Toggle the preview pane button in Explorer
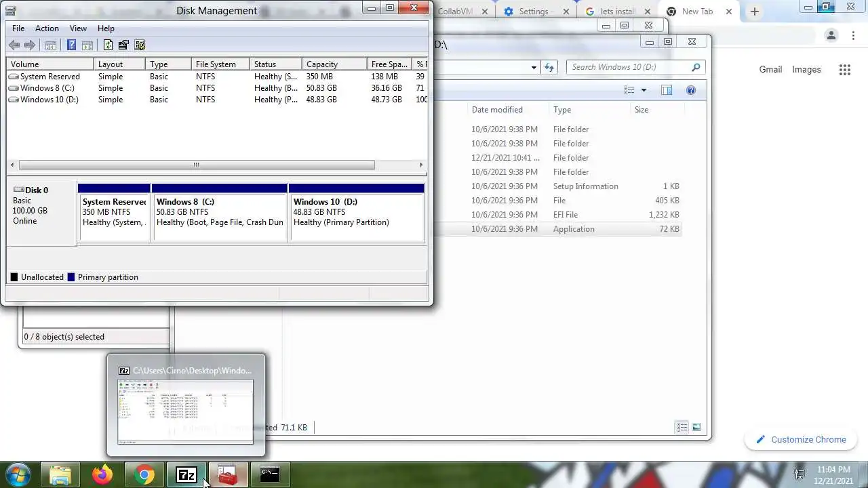Screen dimensions: 868x488 click(667, 90)
